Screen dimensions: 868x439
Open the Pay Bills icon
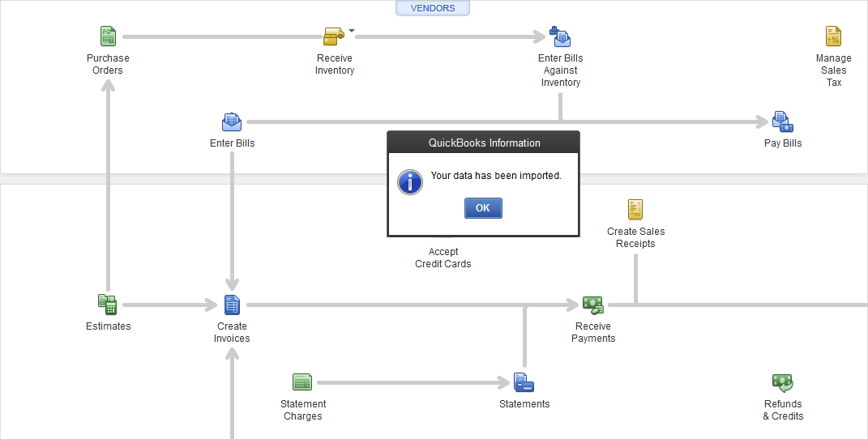(x=783, y=121)
